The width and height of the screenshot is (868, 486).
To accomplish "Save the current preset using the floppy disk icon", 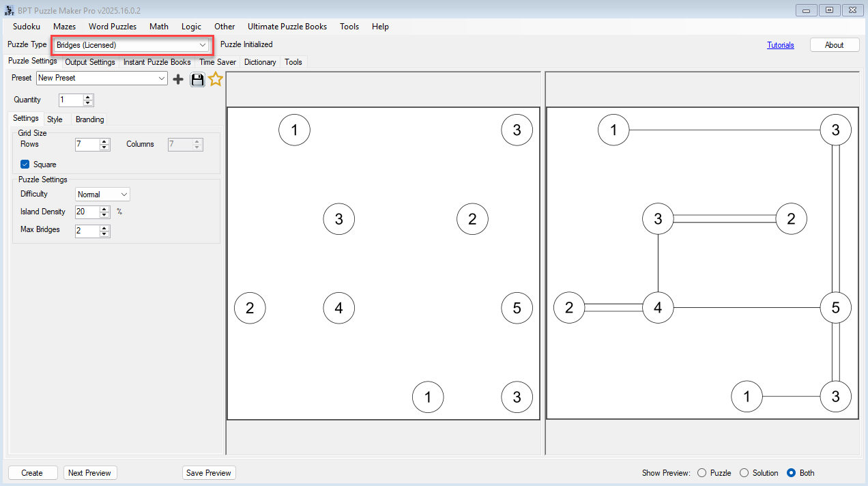I will pos(197,78).
